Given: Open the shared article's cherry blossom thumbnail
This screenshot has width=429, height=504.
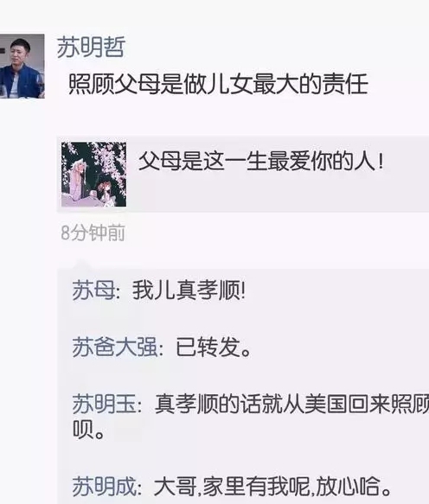Looking at the screenshot, I should point(94,175).
